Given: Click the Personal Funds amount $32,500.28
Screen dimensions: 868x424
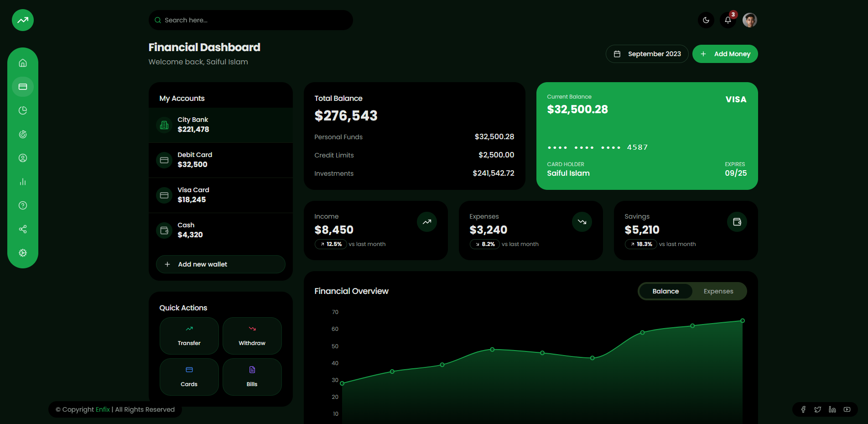Looking at the screenshot, I should [x=494, y=137].
